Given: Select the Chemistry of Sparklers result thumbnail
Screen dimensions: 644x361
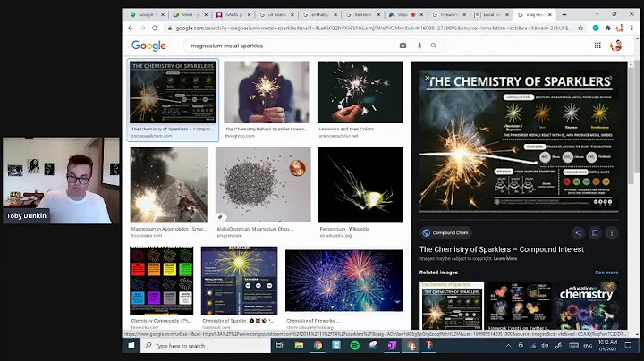Looking at the screenshot, I should pos(173,92).
